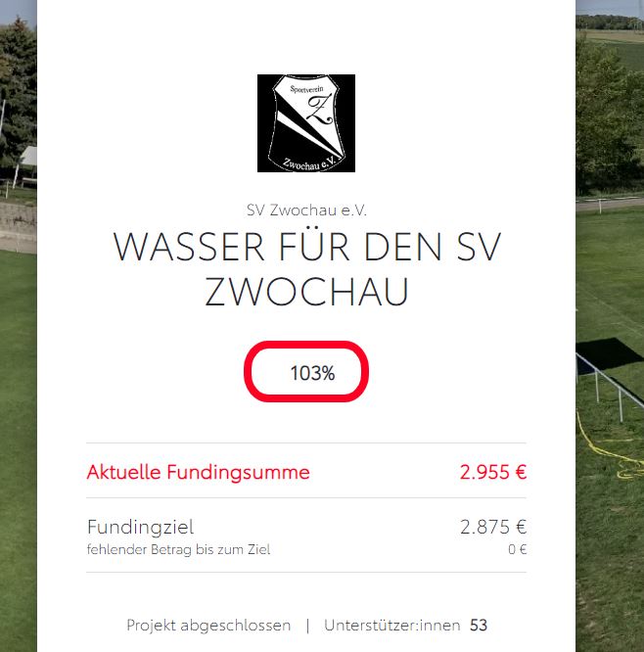Click the ZWOCHAU word in the project title
Viewport: 644px width, 652px height.
pos(306,292)
